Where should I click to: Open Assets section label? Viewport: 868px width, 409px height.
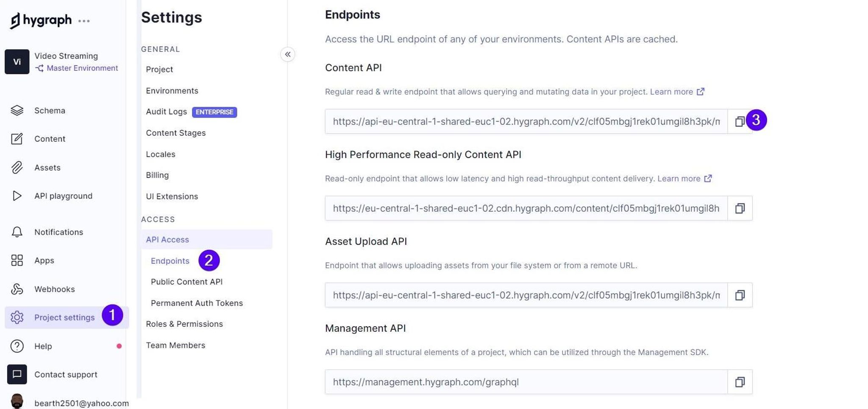tap(47, 168)
